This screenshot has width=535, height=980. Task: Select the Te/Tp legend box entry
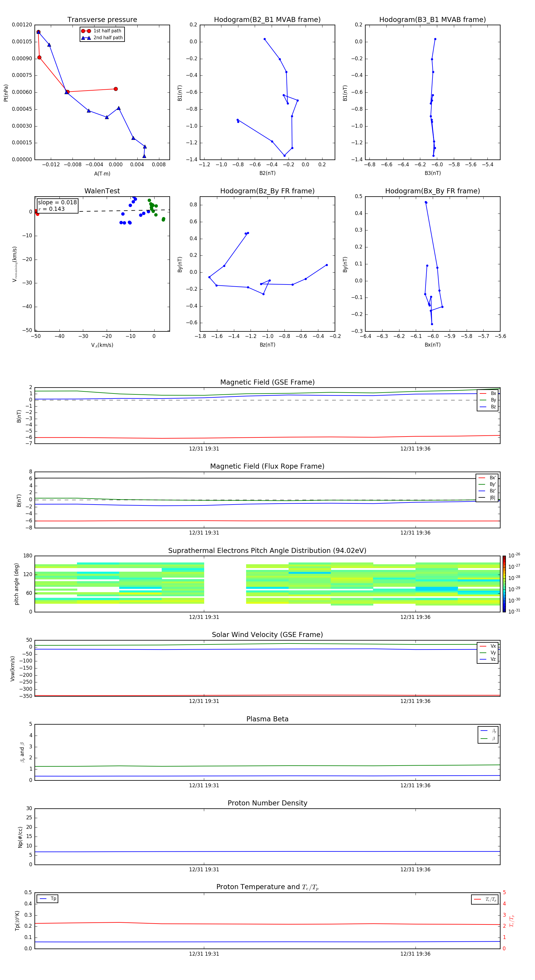pos(485,899)
